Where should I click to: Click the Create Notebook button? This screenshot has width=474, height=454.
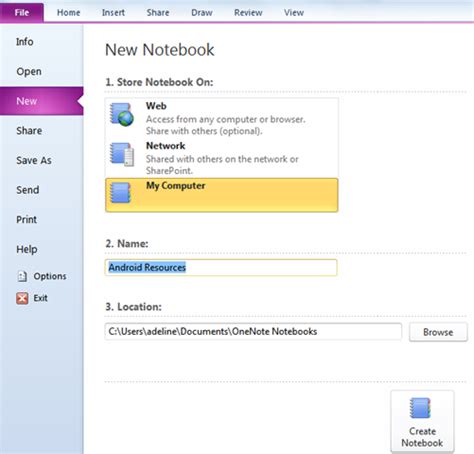[x=422, y=422]
